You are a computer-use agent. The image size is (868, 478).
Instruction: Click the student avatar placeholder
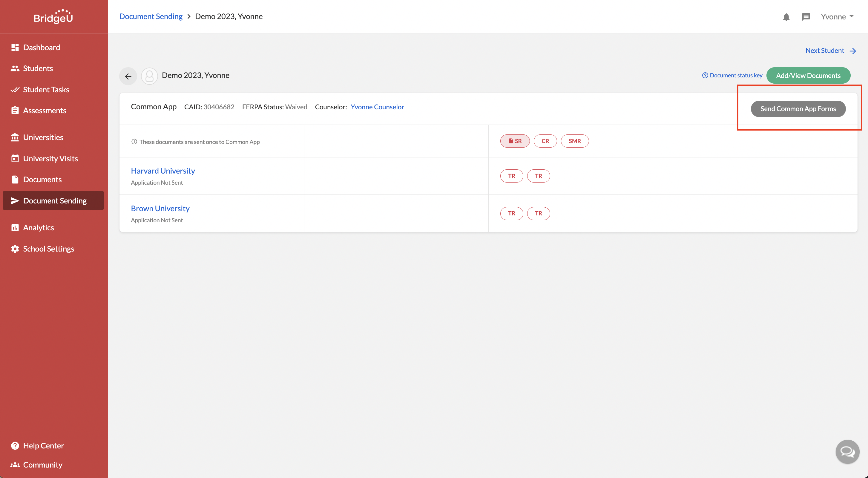[149, 76]
